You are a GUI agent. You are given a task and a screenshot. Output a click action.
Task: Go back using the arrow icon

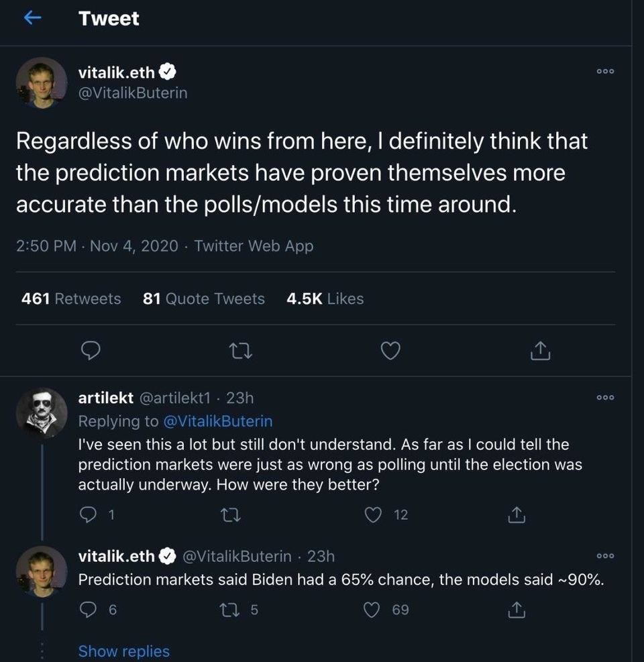[x=32, y=17]
